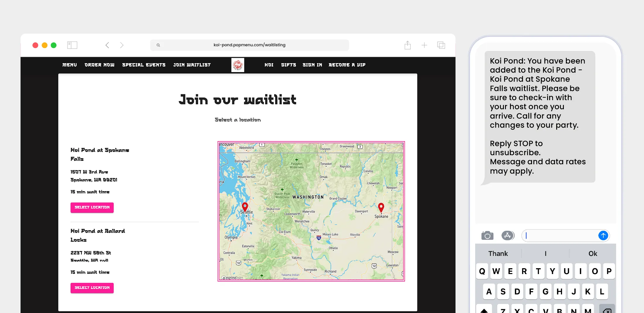
Task: Open the GIFTS navigation item
Action: pyautogui.click(x=288, y=65)
